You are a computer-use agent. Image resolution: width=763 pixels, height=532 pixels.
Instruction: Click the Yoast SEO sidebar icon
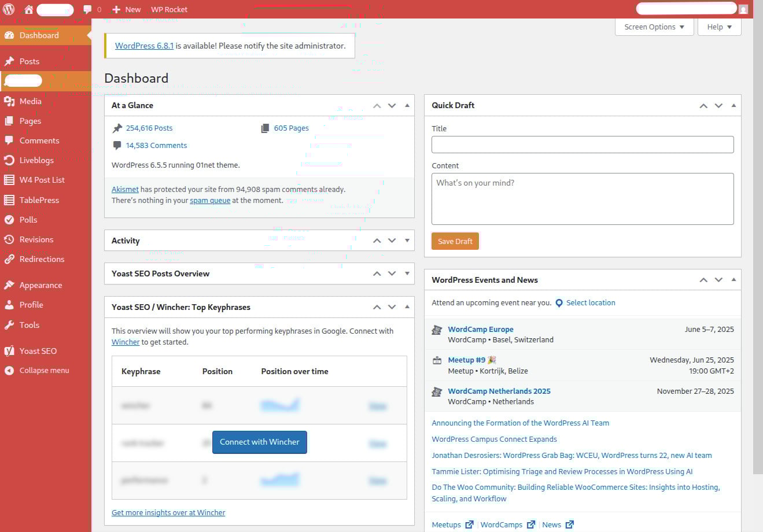tap(9, 351)
